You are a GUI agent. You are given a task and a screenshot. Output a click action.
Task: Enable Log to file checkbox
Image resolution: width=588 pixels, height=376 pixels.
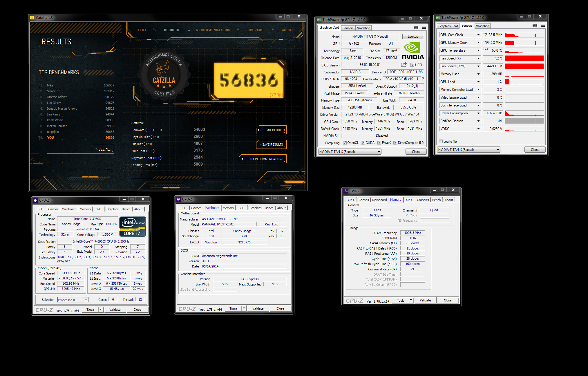point(441,142)
